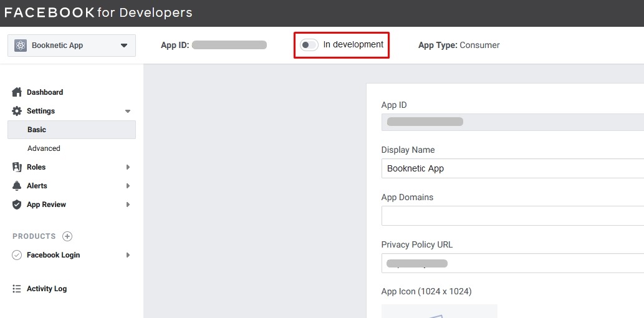Open the Advanced settings item

click(44, 148)
